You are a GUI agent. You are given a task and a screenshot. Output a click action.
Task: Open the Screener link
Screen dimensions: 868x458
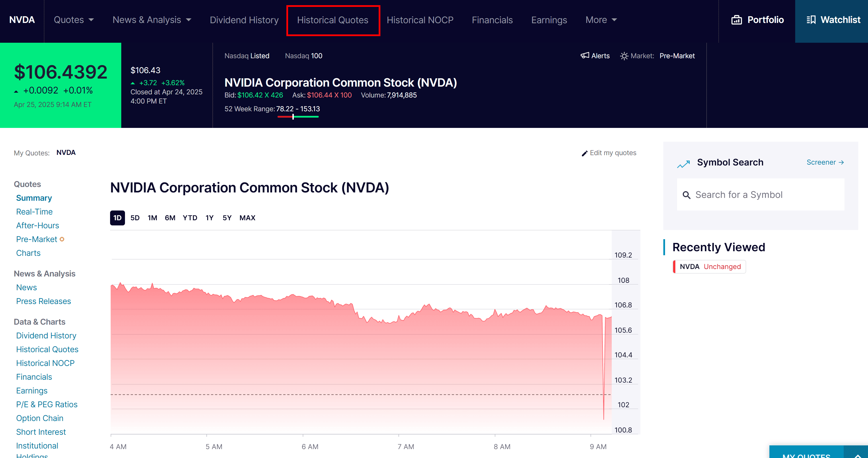point(824,162)
